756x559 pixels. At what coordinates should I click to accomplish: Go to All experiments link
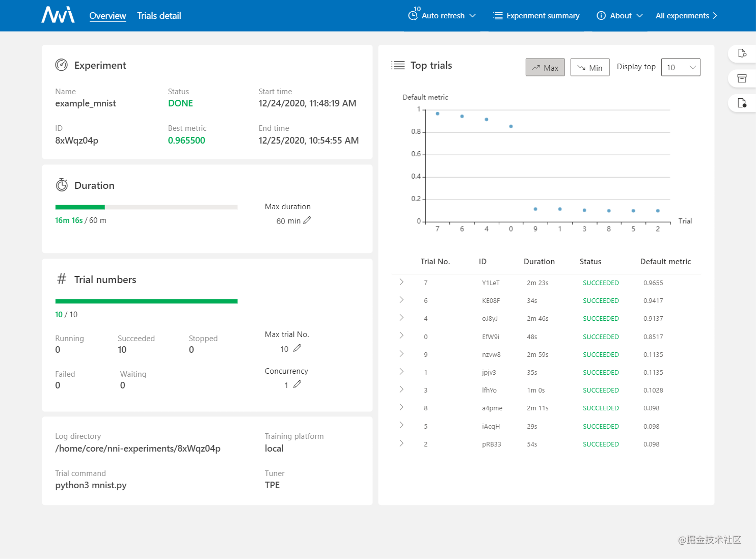(687, 15)
